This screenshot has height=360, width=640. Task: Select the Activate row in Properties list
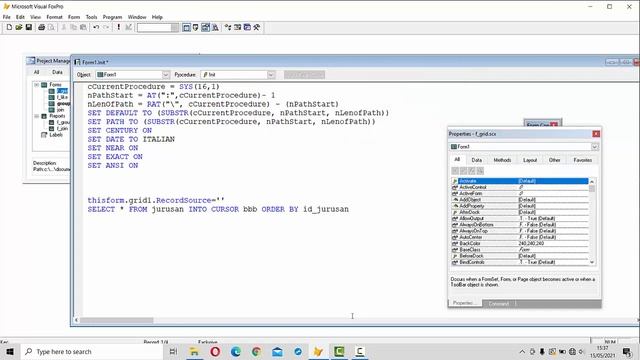[520, 181]
